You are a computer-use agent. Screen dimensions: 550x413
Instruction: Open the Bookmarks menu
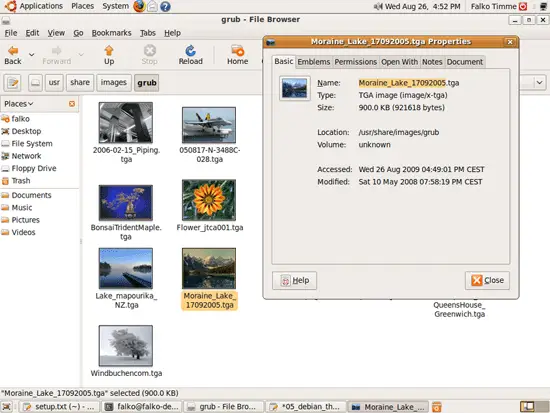(111, 33)
